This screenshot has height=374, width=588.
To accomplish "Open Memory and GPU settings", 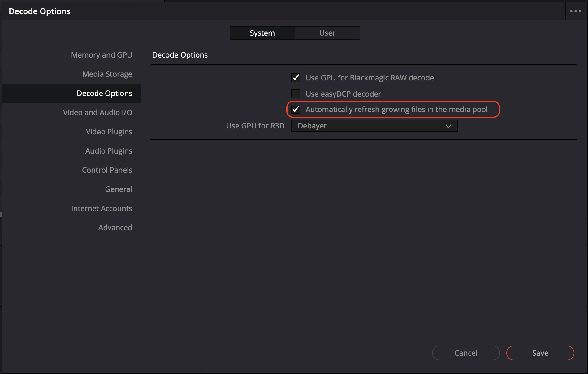I will (102, 55).
